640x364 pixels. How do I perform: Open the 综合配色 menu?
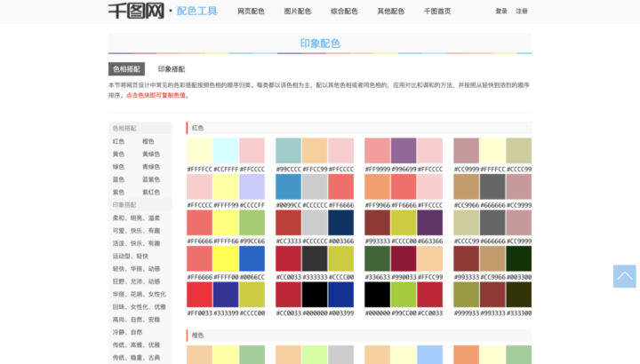tap(344, 12)
